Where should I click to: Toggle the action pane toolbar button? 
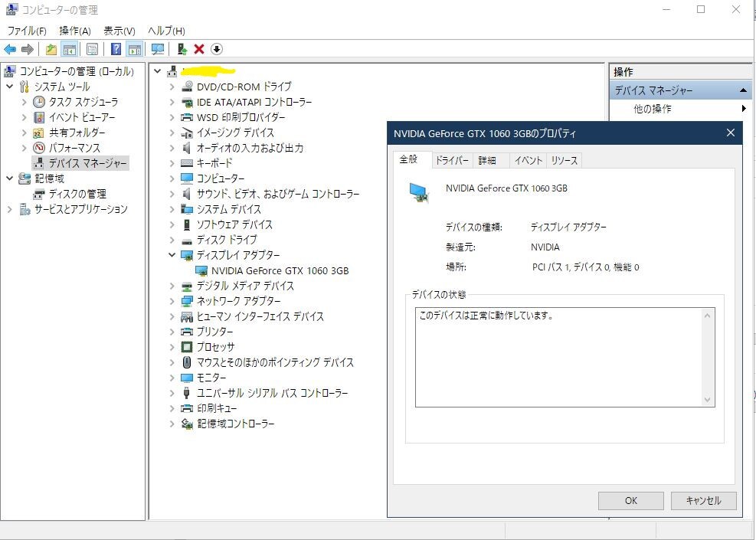(x=135, y=50)
